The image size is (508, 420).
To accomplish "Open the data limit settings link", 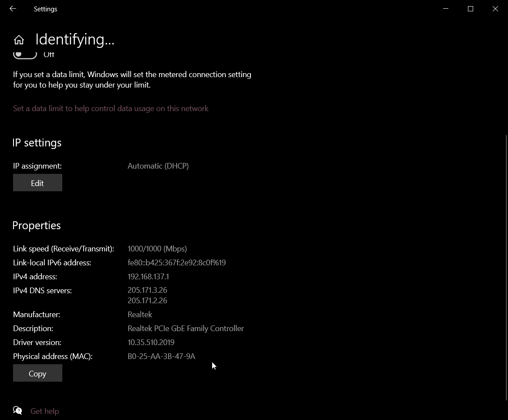I will (111, 108).
